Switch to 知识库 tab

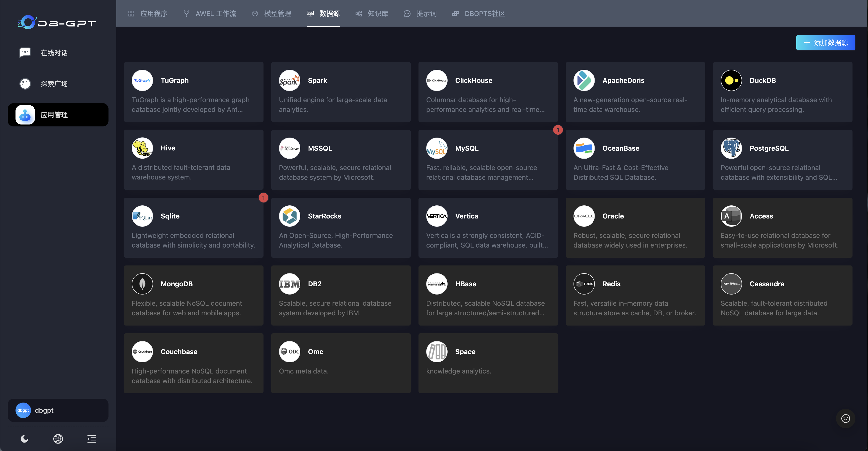pos(372,14)
